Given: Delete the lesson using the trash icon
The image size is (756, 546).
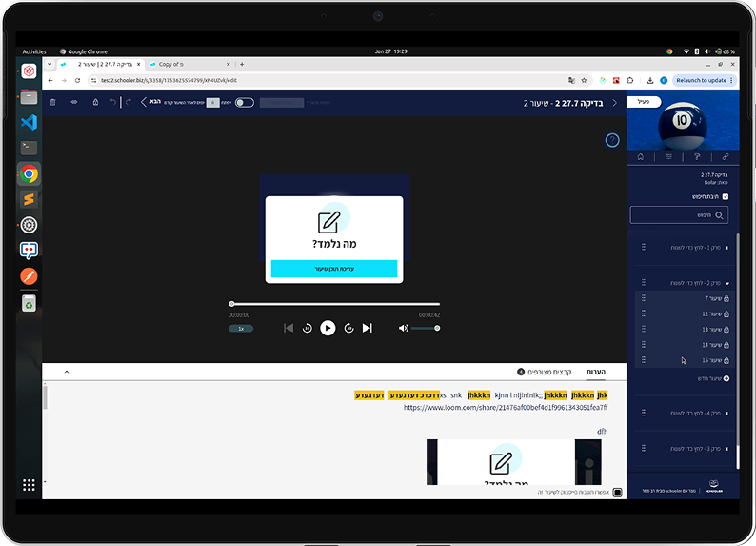Looking at the screenshot, I should tap(53, 102).
